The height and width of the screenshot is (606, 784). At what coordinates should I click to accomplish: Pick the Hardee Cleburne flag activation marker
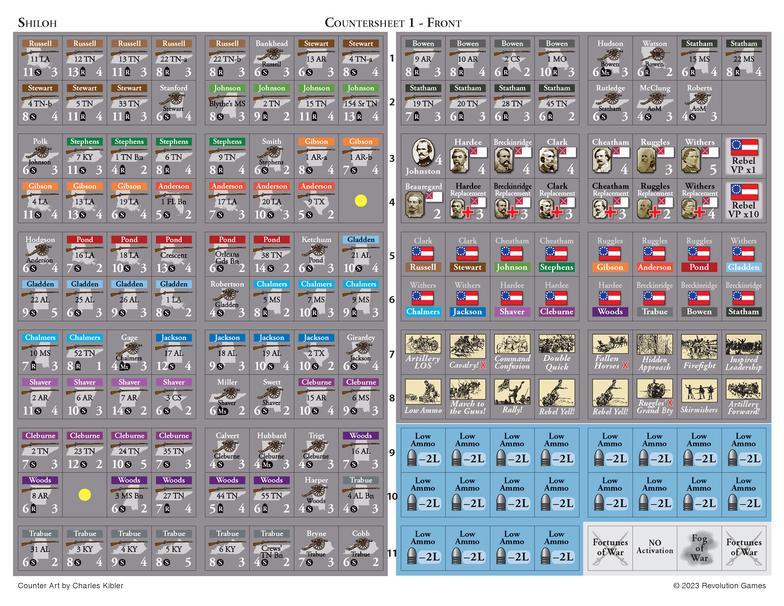click(x=556, y=299)
